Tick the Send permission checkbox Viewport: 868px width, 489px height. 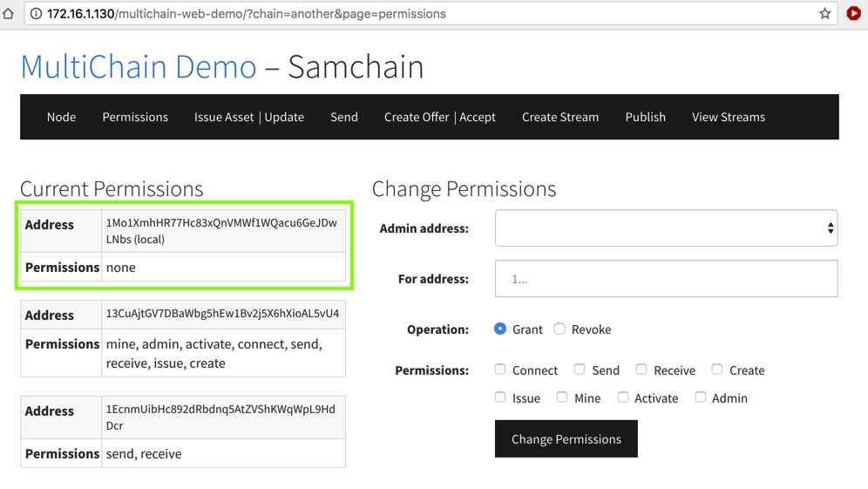click(580, 370)
